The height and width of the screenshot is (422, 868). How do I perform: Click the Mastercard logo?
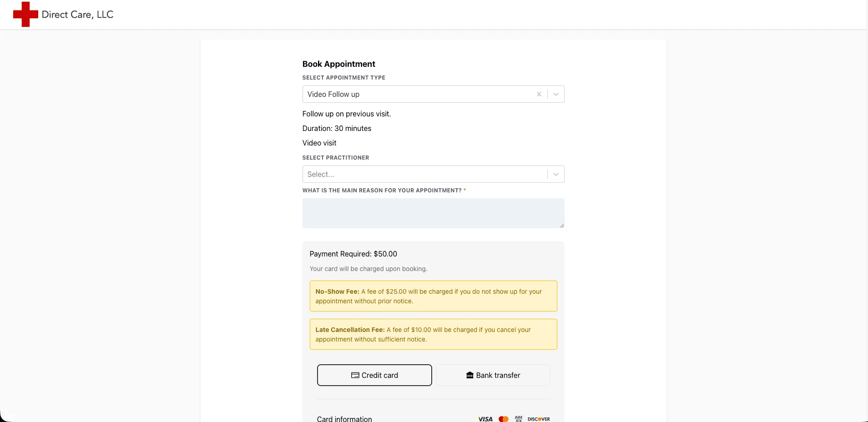pyautogui.click(x=504, y=419)
